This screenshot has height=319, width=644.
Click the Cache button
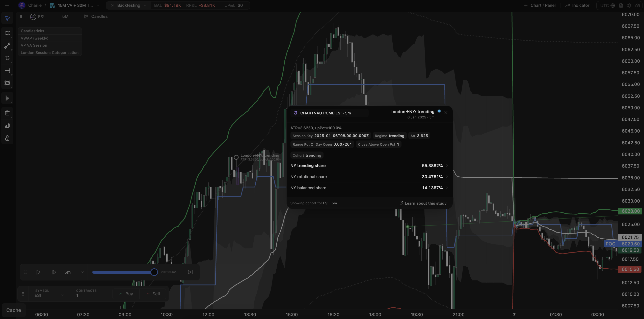point(14,310)
